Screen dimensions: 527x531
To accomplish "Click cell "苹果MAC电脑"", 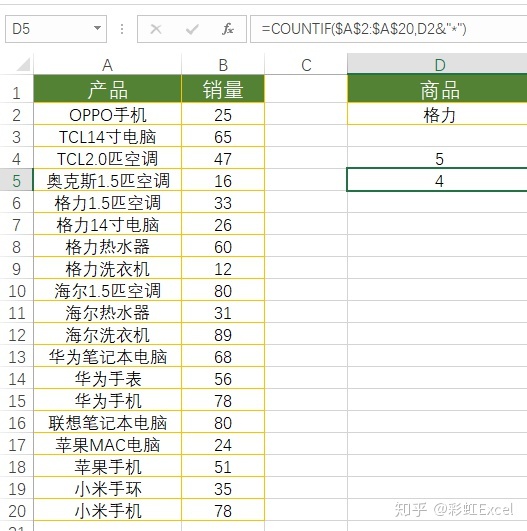I will (107, 445).
